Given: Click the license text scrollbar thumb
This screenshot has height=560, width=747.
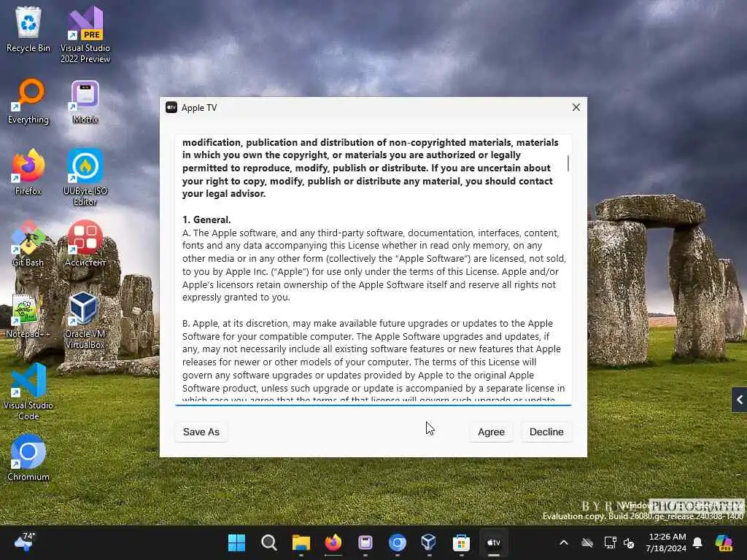Looking at the screenshot, I should (568, 163).
